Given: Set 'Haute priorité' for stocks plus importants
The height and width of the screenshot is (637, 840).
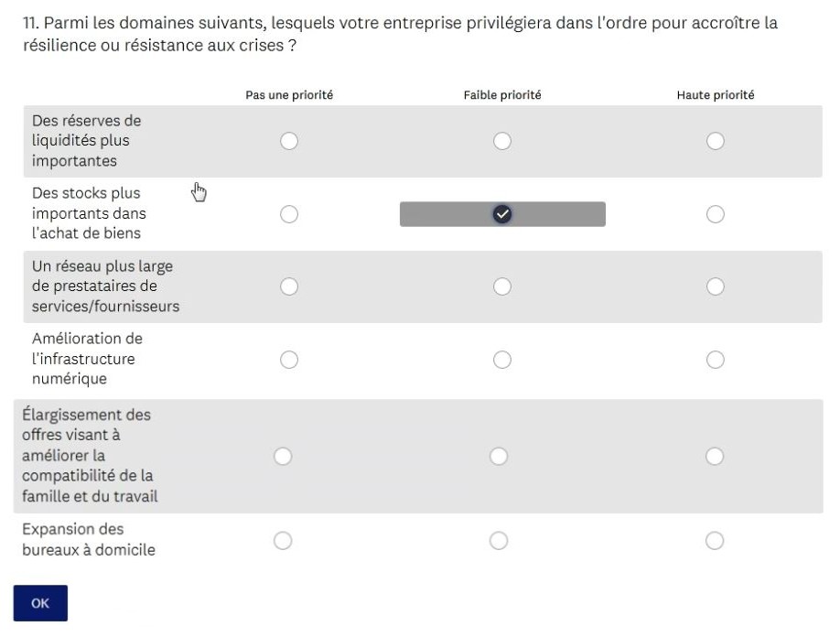Looking at the screenshot, I should 716,214.
